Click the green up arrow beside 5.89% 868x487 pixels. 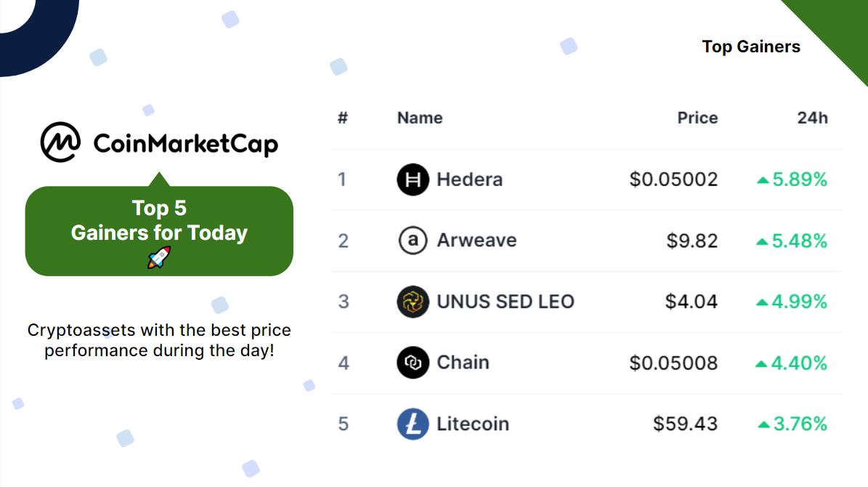click(763, 180)
